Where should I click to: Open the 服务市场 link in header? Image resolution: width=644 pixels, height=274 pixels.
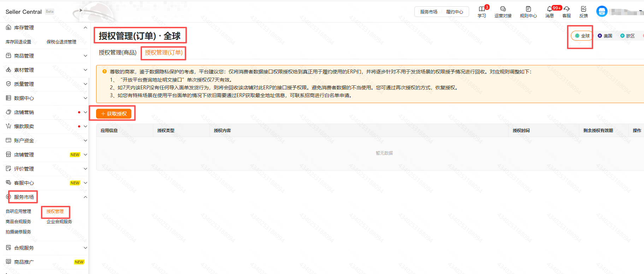429,12
